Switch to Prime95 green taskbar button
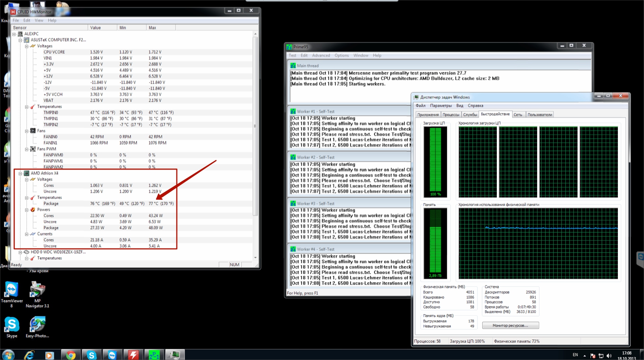 154,355
